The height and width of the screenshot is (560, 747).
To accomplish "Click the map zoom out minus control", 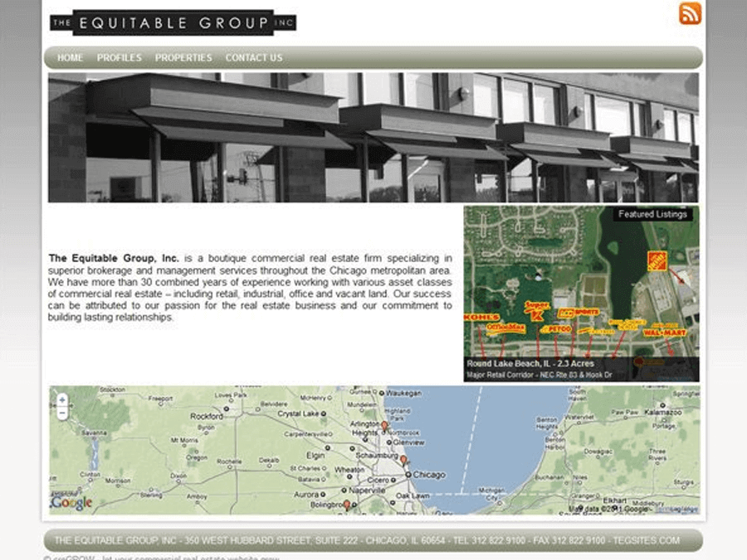I will [61, 412].
